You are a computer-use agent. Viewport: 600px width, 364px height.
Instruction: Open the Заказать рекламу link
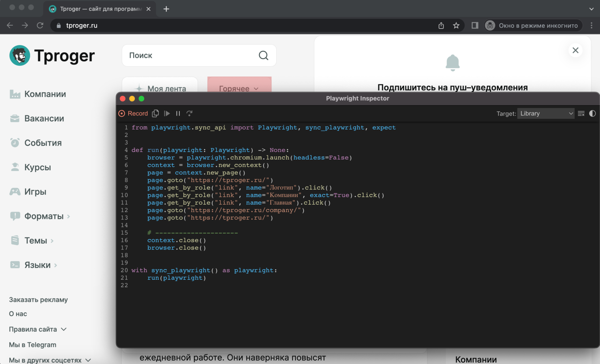click(x=38, y=300)
